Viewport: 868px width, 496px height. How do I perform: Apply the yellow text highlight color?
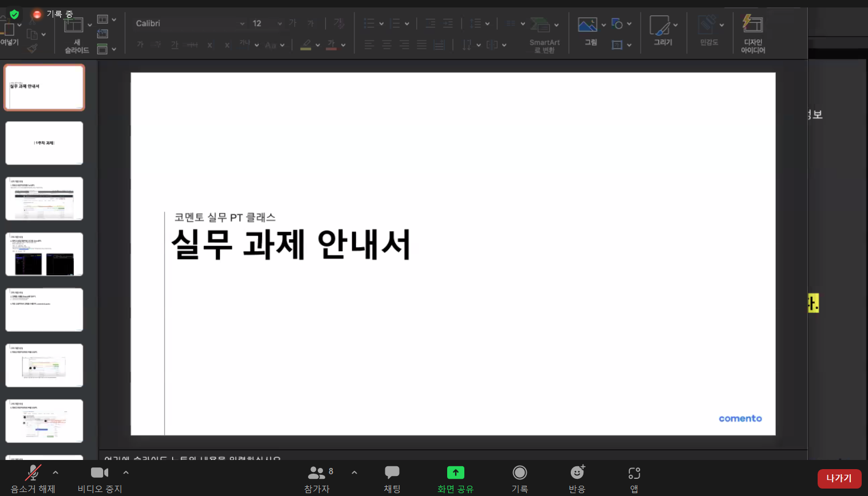(x=306, y=45)
